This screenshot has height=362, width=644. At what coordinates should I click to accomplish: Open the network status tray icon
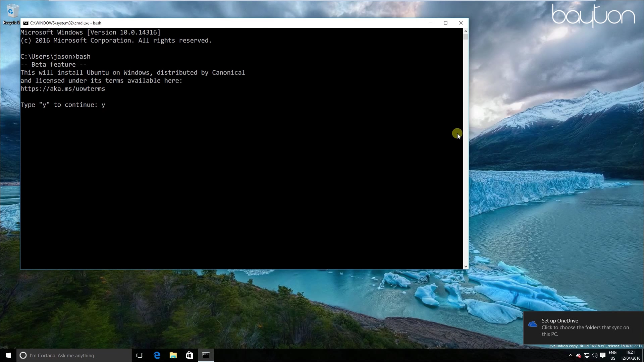(586, 356)
